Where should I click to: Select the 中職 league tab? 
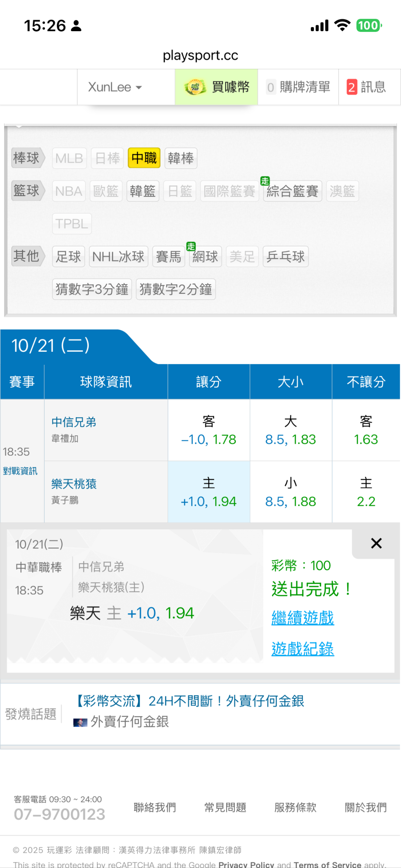(144, 158)
